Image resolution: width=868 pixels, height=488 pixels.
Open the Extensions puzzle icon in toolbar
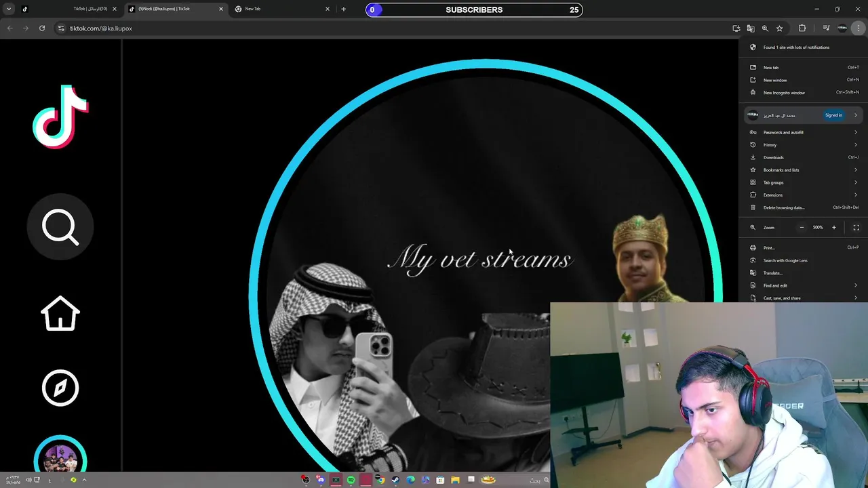pyautogui.click(x=802, y=28)
